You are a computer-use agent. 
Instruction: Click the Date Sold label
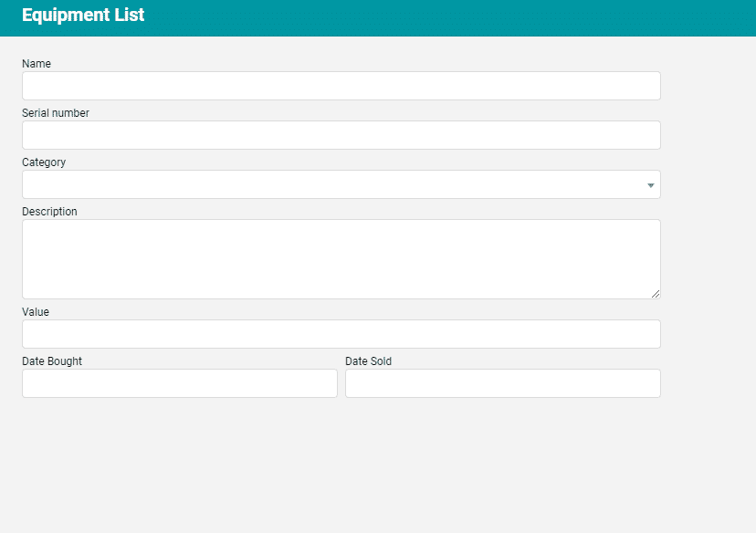(x=368, y=361)
